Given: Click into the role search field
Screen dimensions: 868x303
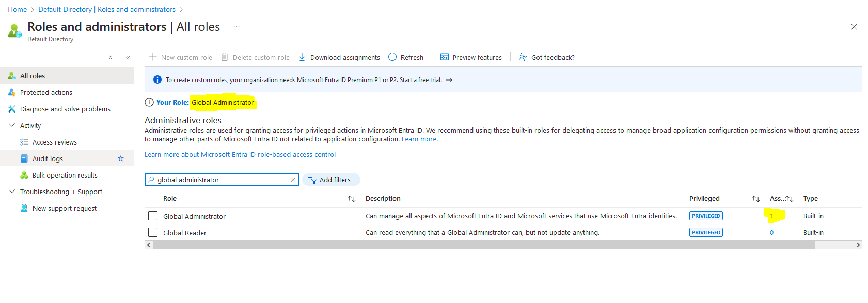Looking at the screenshot, I should point(222,180).
